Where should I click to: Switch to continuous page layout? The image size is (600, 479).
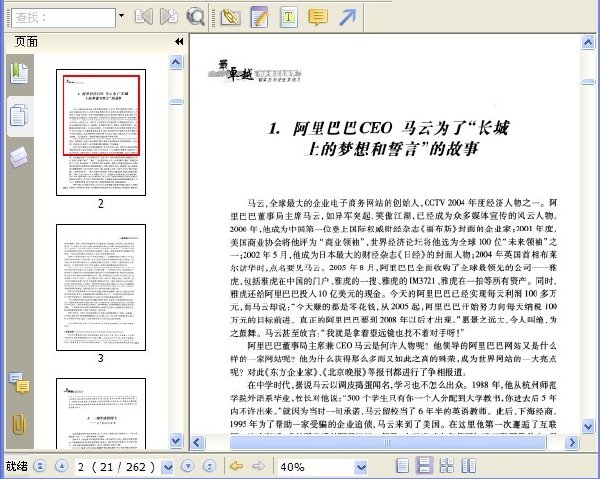424,466
